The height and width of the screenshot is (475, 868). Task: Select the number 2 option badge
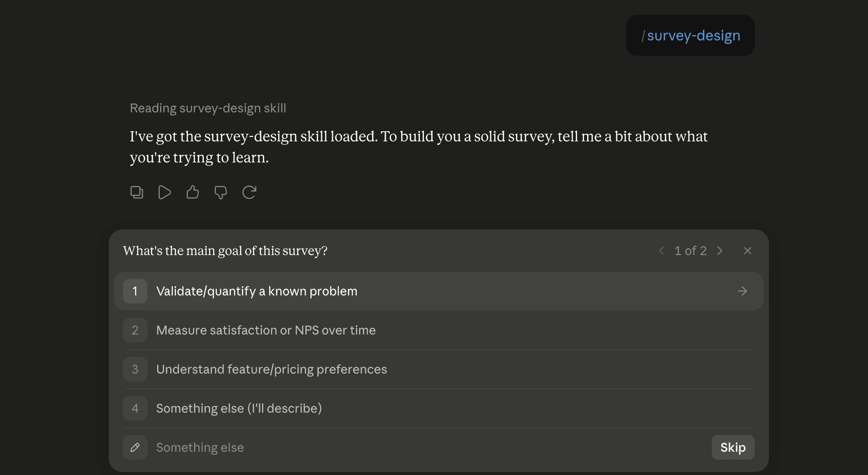coord(135,330)
